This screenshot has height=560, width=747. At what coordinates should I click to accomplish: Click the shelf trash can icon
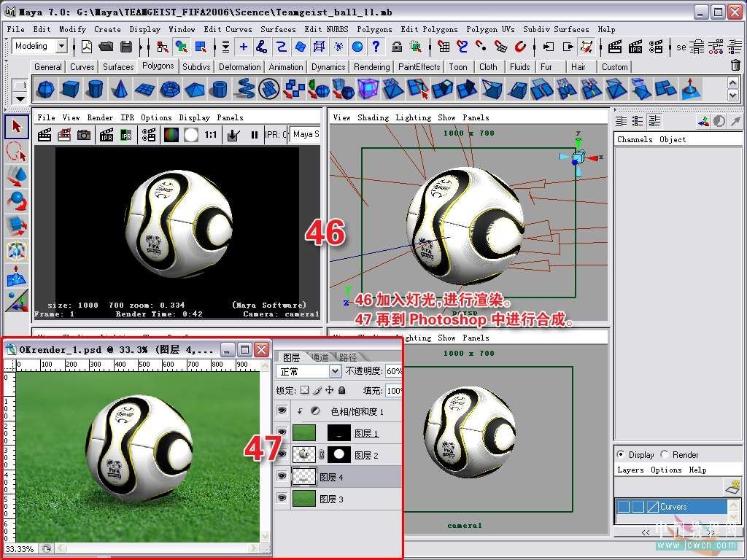coord(735,65)
